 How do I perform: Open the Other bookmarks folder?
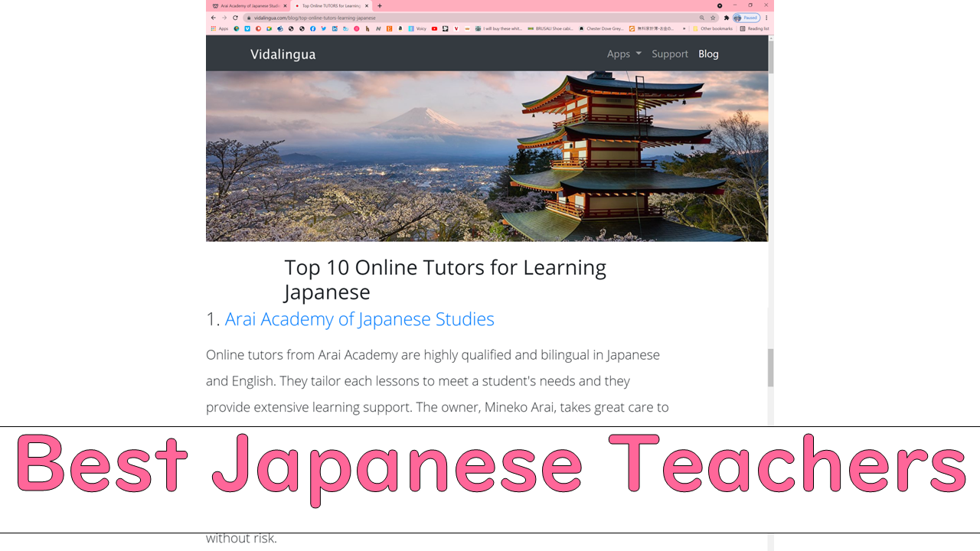(713, 29)
